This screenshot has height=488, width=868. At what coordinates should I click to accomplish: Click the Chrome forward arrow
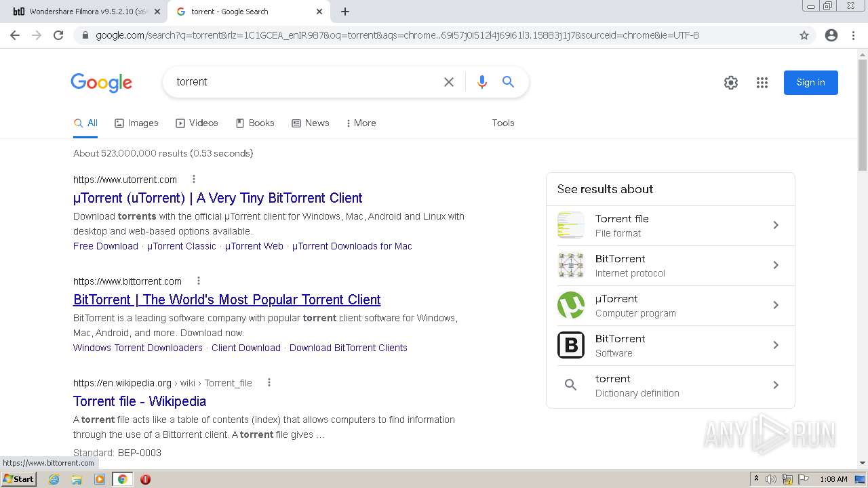point(37,35)
